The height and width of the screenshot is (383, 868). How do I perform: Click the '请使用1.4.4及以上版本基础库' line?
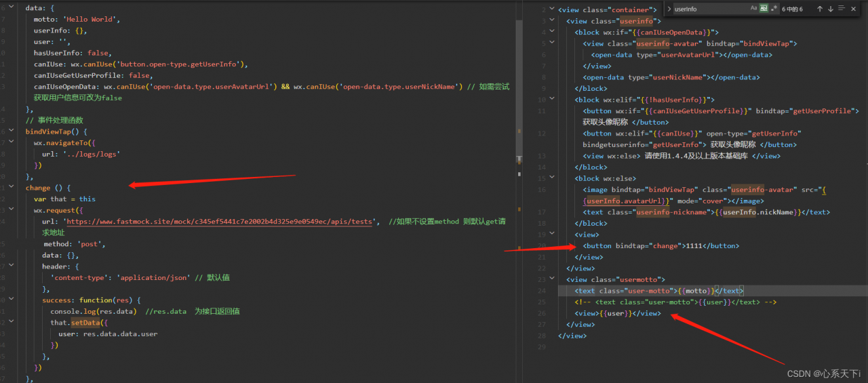[681, 156]
